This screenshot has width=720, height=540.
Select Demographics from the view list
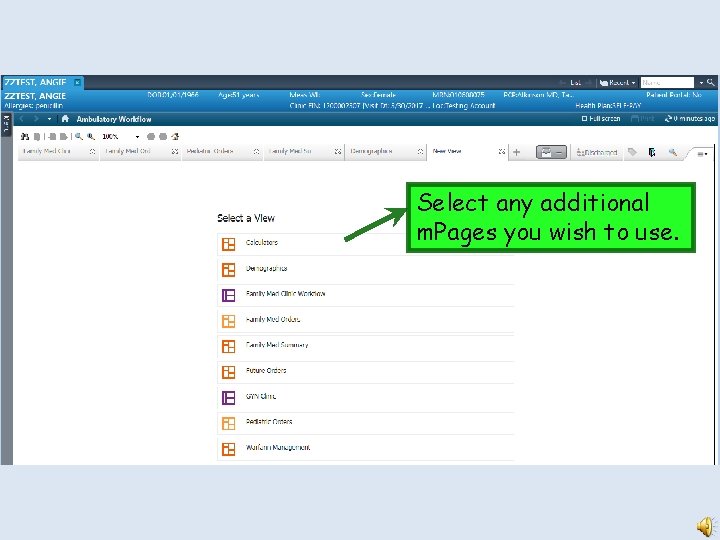coord(366,270)
